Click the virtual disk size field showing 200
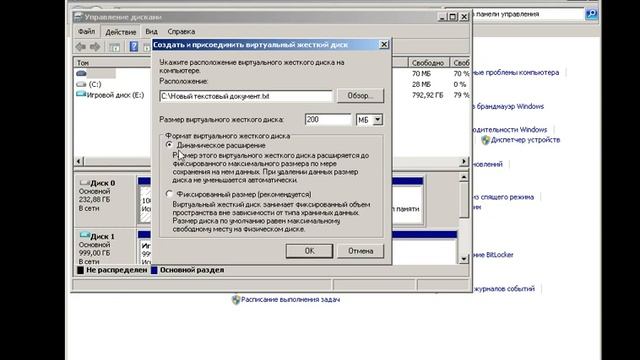The height and width of the screenshot is (360, 640). click(x=328, y=120)
